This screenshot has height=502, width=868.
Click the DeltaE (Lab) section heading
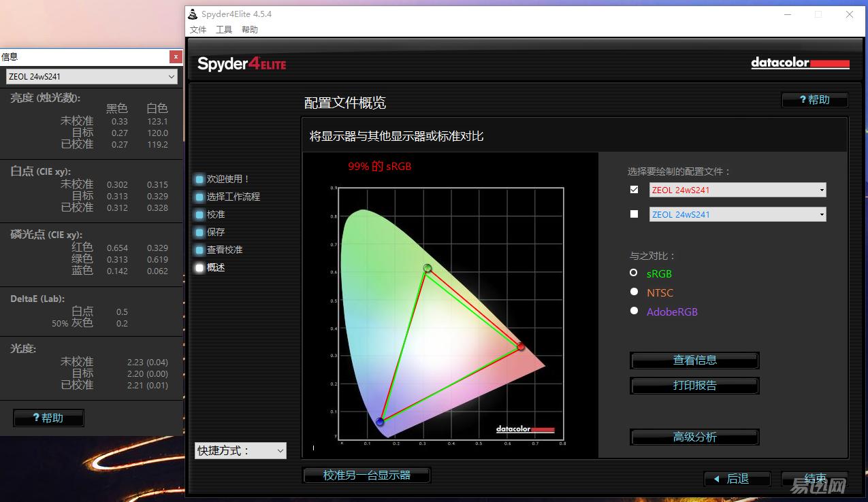pyautogui.click(x=37, y=299)
